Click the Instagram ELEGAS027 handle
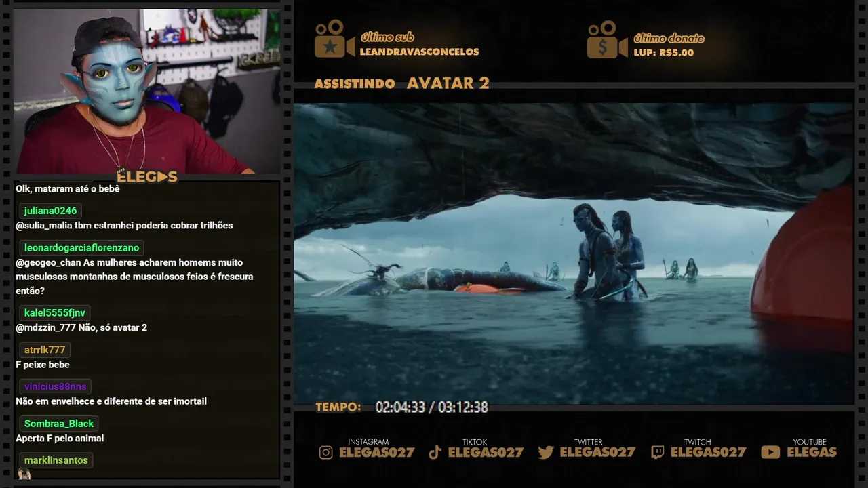 pos(376,452)
